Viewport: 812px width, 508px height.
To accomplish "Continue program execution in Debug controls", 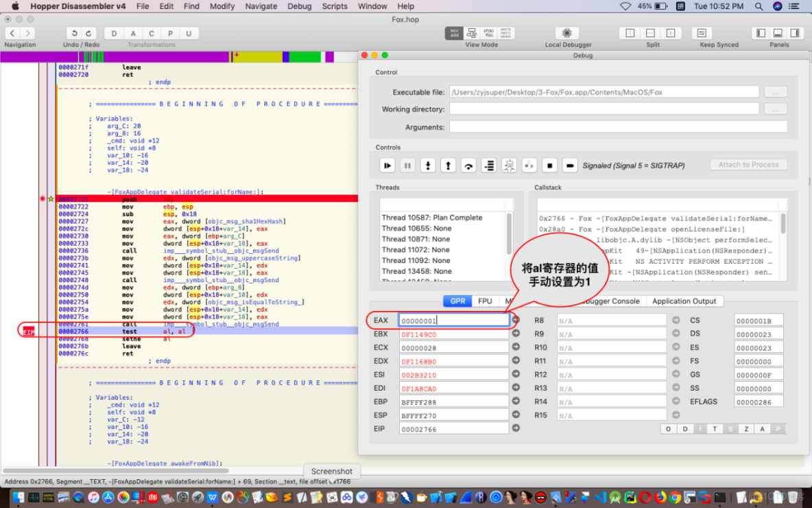I will click(387, 165).
